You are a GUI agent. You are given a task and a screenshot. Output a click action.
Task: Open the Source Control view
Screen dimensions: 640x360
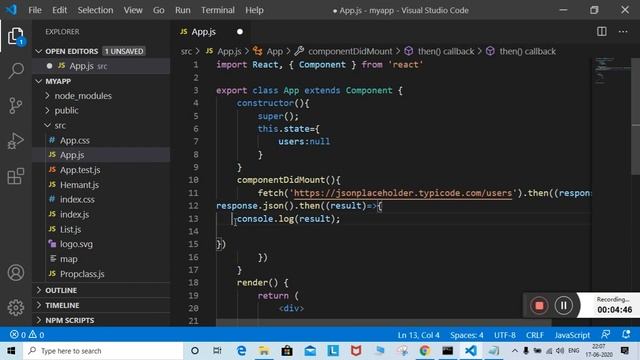(x=16, y=106)
